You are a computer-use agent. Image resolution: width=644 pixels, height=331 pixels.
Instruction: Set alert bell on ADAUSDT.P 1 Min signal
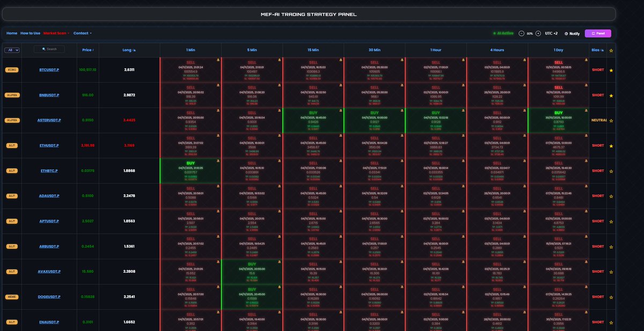tap(218, 186)
